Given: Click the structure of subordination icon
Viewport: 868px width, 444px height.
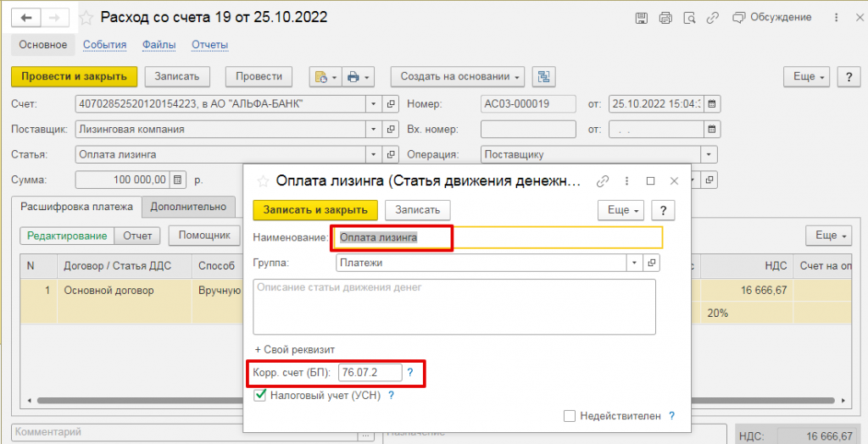Looking at the screenshot, I should pos(543,77).
